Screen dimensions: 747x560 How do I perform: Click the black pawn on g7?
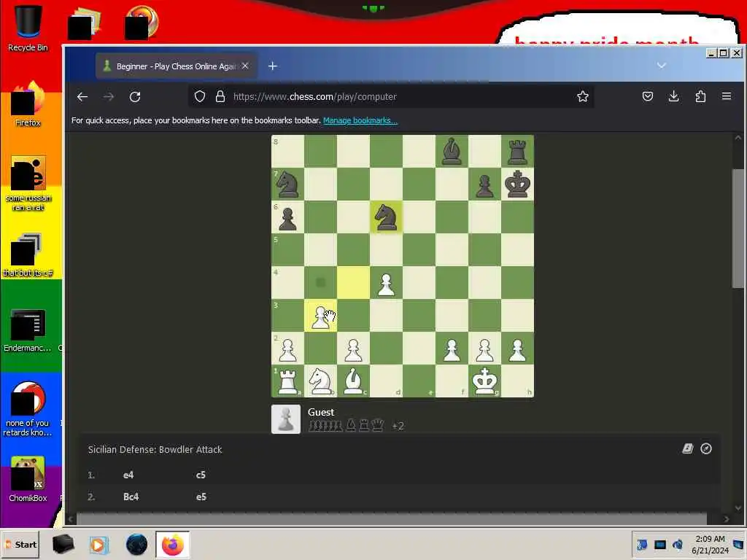point(484,184)
